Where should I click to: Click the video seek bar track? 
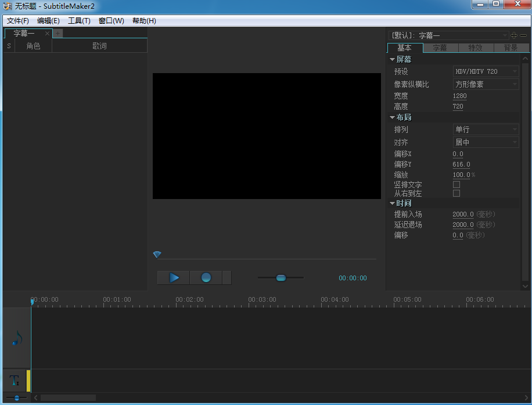(x=267, y=259)
